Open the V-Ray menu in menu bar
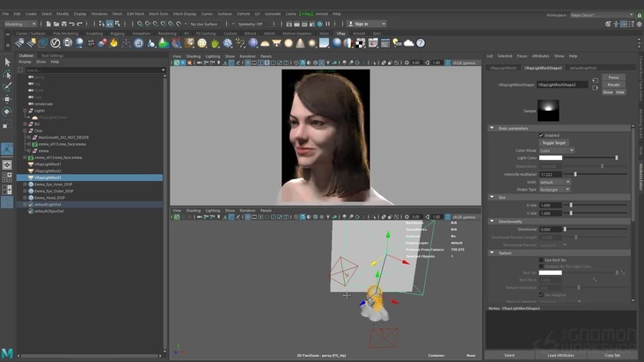 pos(305,14)
